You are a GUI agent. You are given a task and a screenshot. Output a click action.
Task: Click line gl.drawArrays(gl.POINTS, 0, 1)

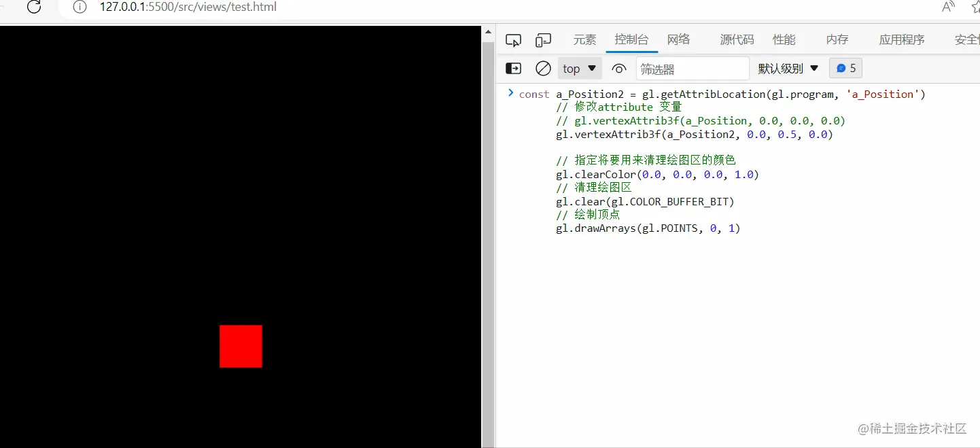click(x=648, y=228)
